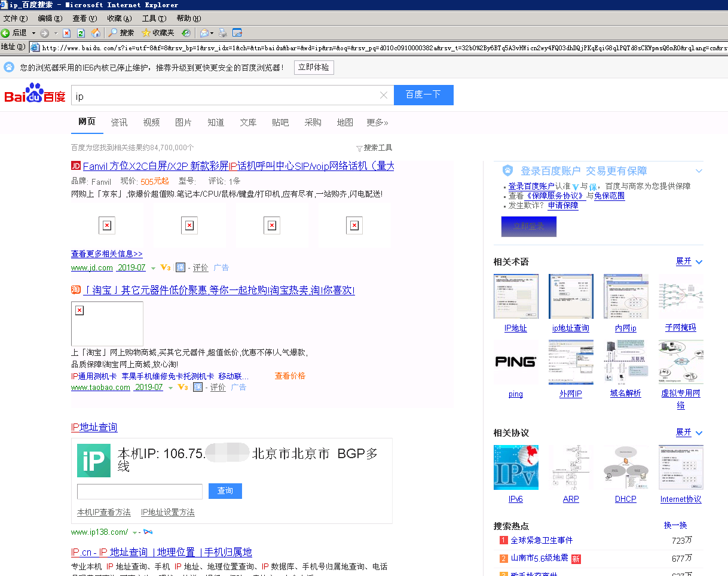Open the 文件(F) menu
728x576 pixels.
(16, 19)
